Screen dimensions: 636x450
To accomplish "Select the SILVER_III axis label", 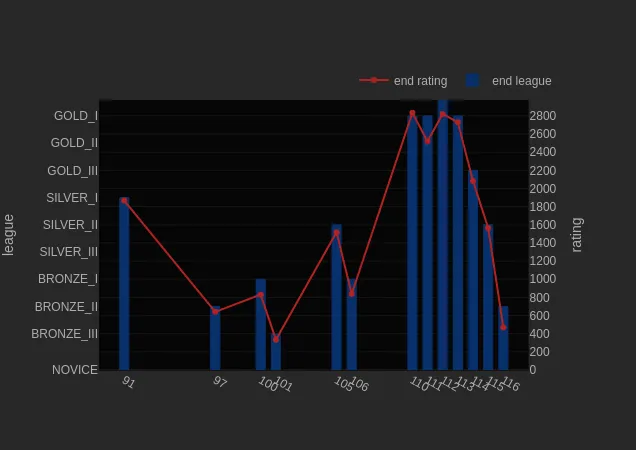I will pos(69,252).
